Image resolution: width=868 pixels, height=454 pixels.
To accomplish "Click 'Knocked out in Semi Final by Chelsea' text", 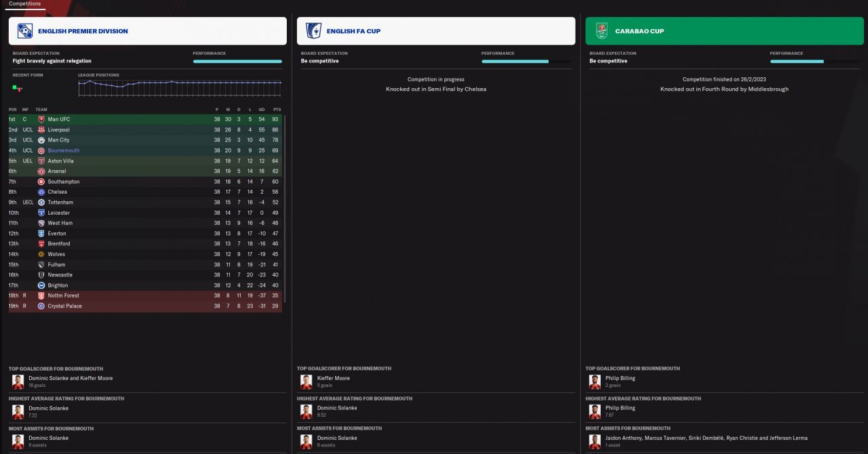I will pos(436,89).
